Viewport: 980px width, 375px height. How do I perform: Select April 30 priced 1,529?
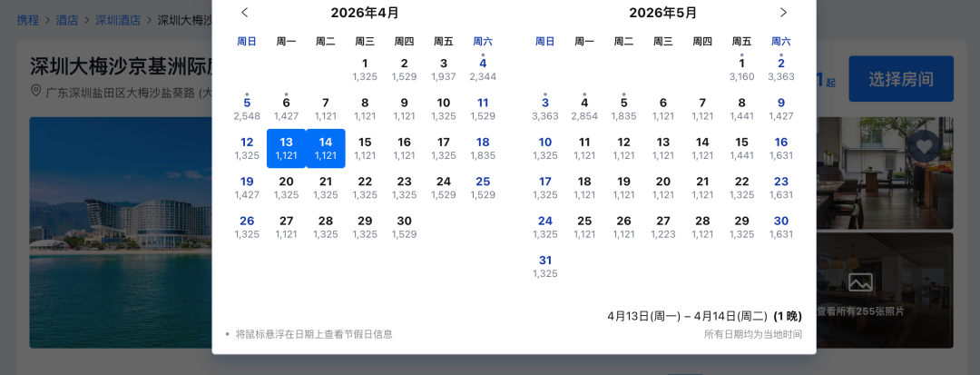pos(405,227)
